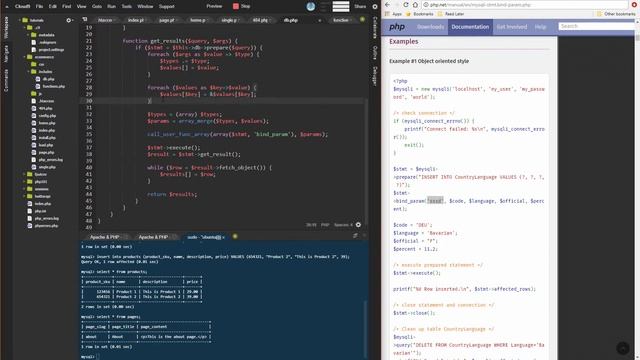Close the ubuntu terminal tab

pos(224,237)
